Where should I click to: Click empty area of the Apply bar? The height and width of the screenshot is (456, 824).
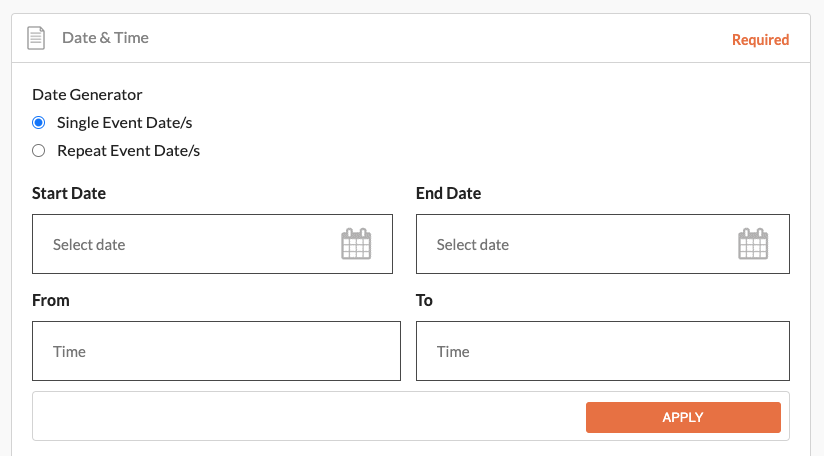click(309, 416)
